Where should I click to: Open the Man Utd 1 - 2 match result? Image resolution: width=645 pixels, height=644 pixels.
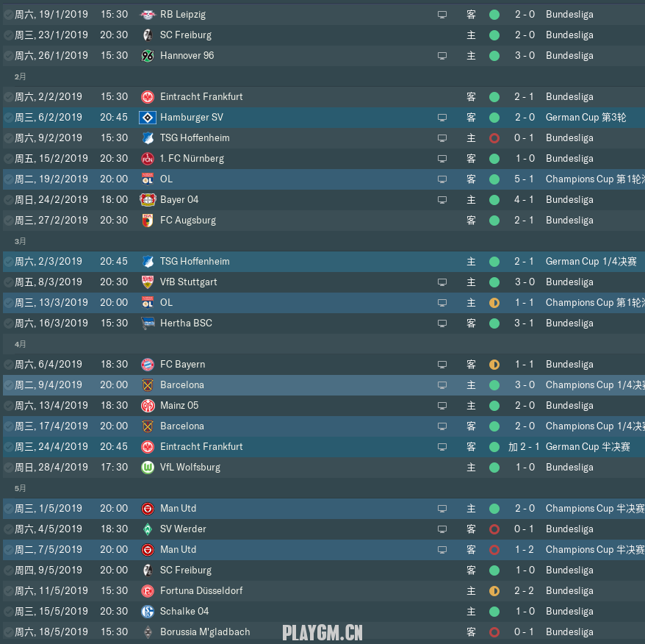(x=524, y=550)
